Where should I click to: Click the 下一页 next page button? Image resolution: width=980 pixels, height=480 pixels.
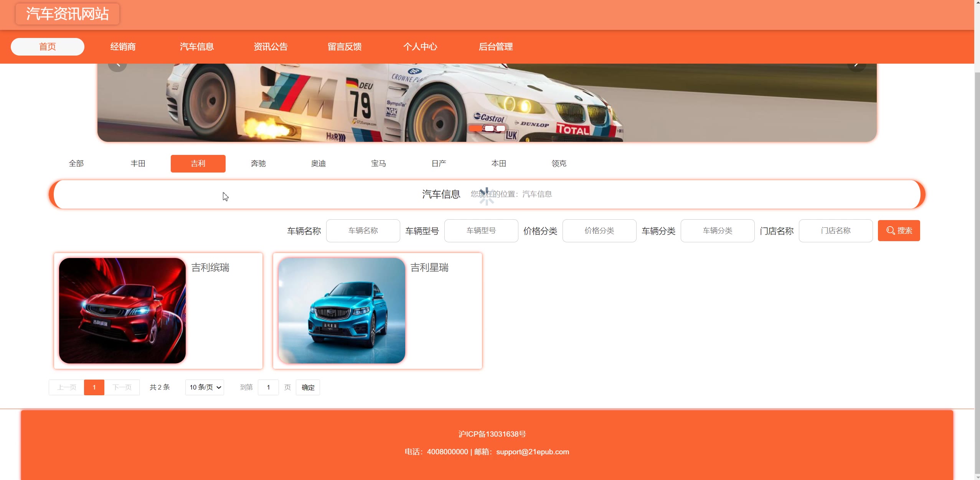(122, 387)
